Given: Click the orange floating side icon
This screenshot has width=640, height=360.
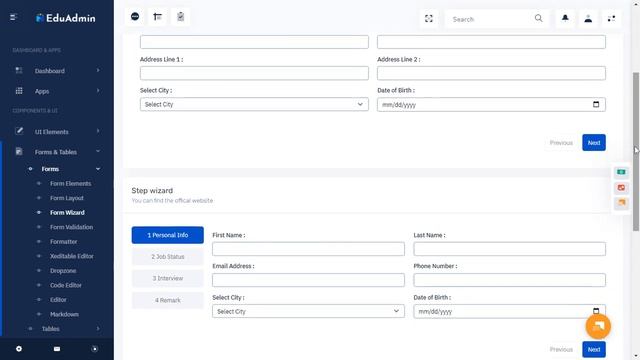Looking at the screenshot, I should [x=621, y=202].
